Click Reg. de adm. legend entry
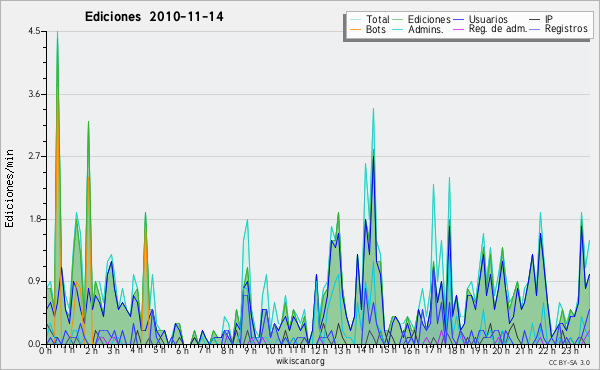Viewport: 600px width, 370px height. tap(498, 29)
